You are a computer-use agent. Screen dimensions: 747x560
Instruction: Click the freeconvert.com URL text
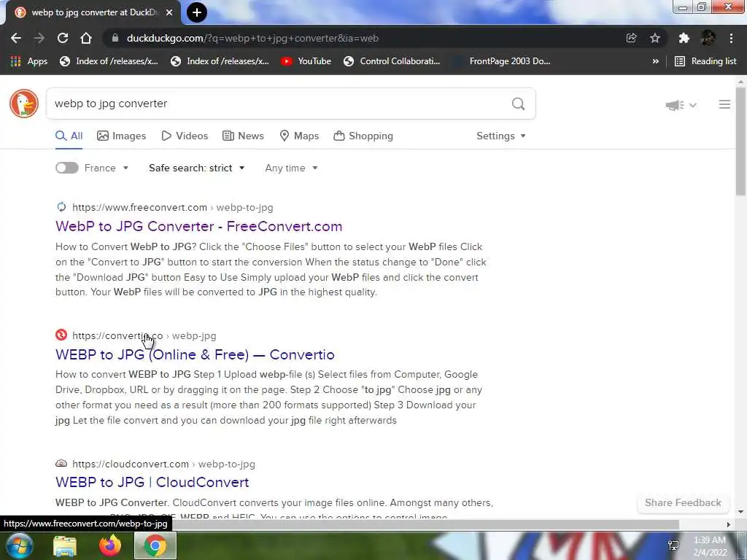(x=139, y=207)
